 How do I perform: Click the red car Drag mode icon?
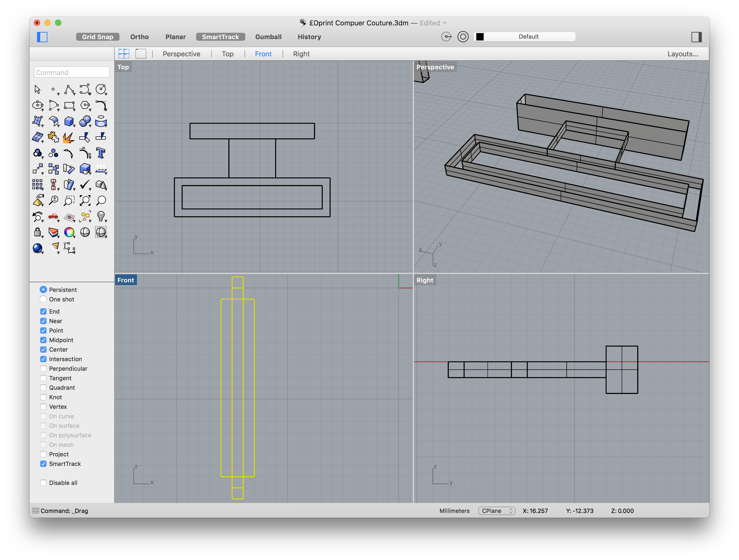[x=53, y=217]
